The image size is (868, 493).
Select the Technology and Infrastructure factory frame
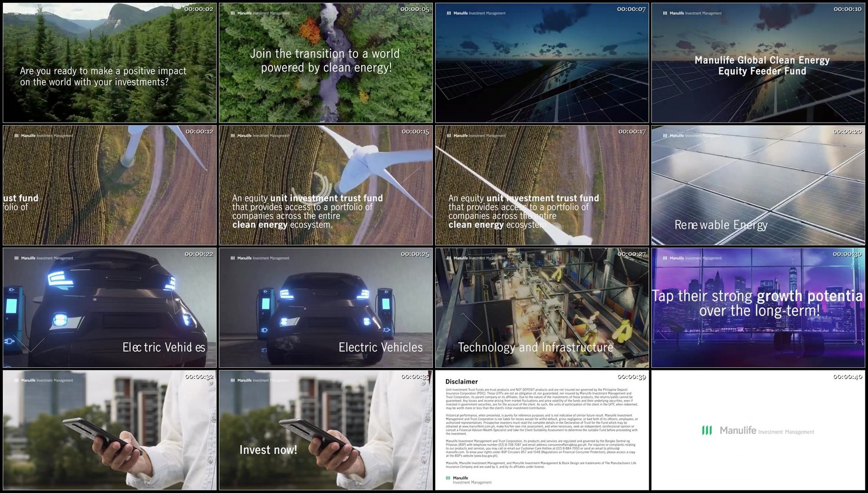point(542,308)
